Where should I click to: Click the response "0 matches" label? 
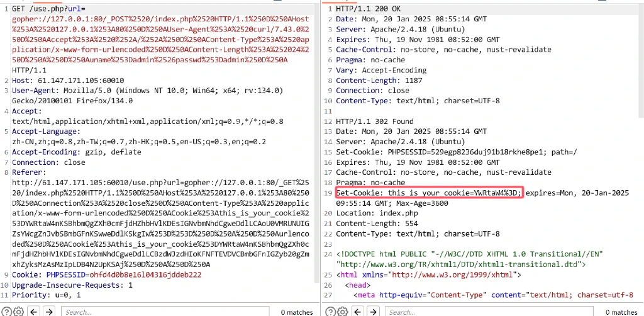(621, 312)
